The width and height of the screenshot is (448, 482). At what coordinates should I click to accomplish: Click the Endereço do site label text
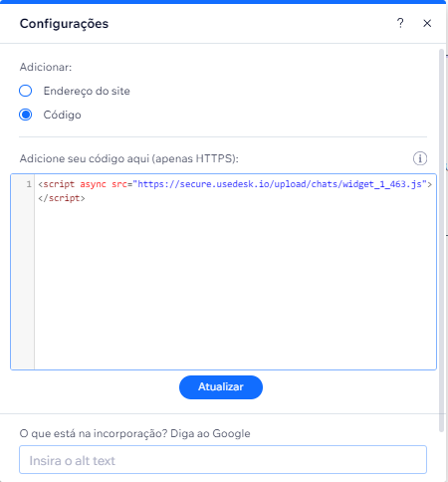coord(87,91)
